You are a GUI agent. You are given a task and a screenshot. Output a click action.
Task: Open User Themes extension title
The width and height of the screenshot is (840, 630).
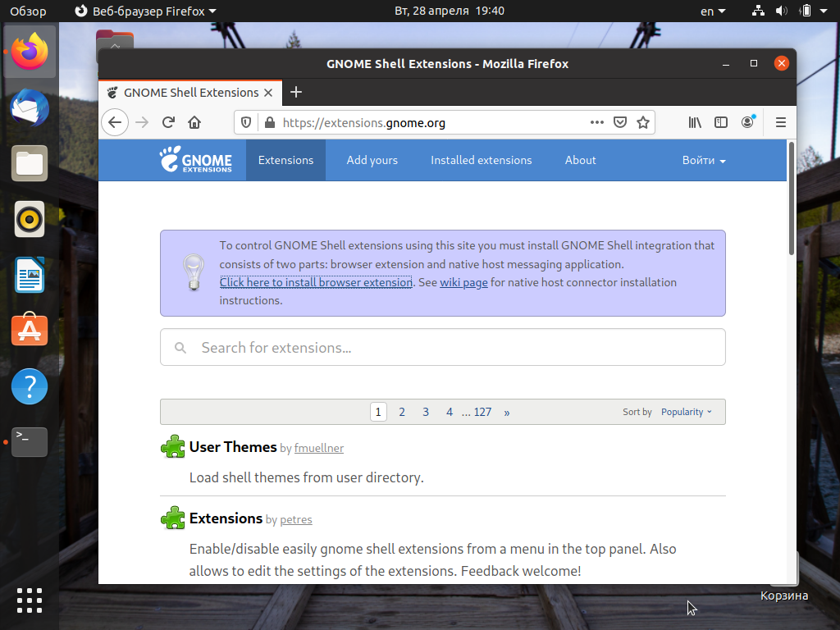coord(233,447)
